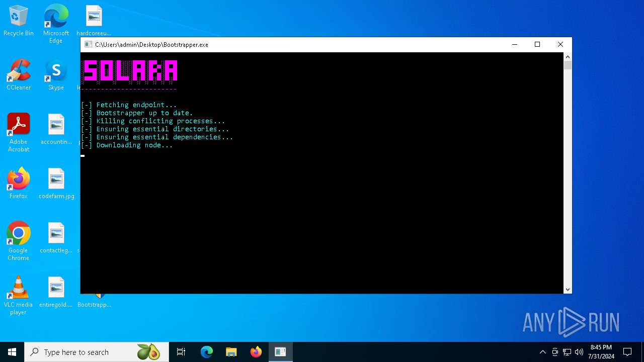644x362 pixels.
Task: Launch Microsoft Edge from desktop shortcut
Action: point(56,23)
